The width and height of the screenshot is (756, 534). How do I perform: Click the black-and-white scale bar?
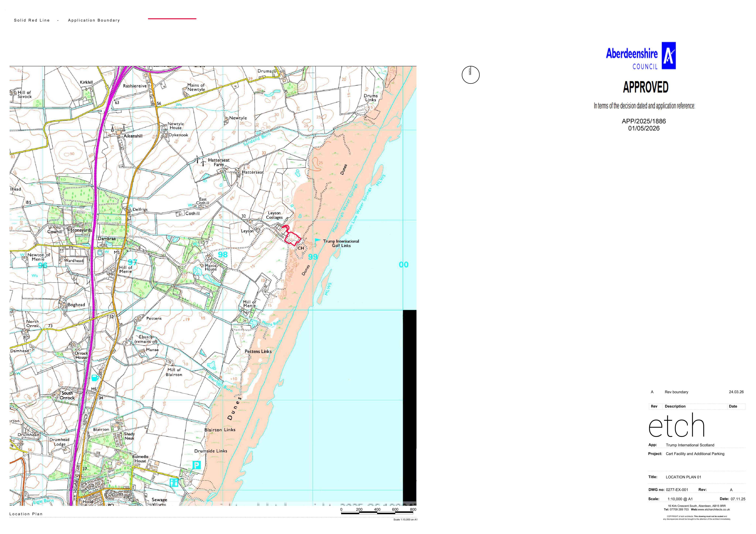pos(377,513)
